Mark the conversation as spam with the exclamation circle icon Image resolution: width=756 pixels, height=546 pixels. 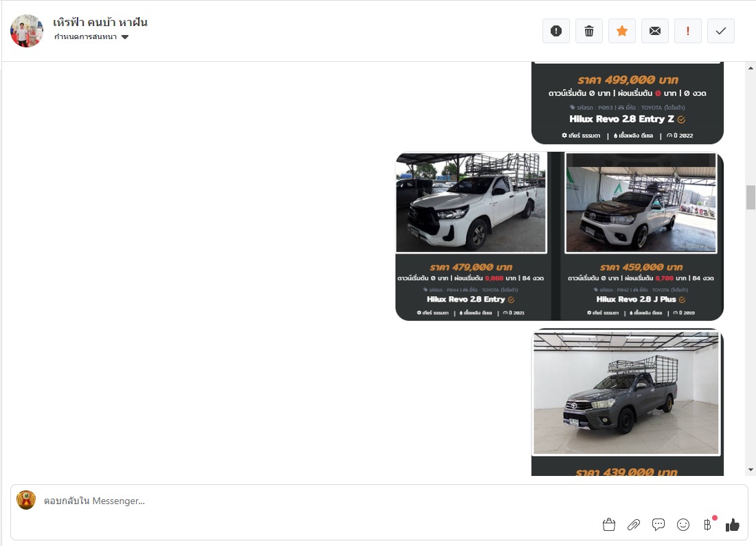pyautogui.click(x=556, y=31)
